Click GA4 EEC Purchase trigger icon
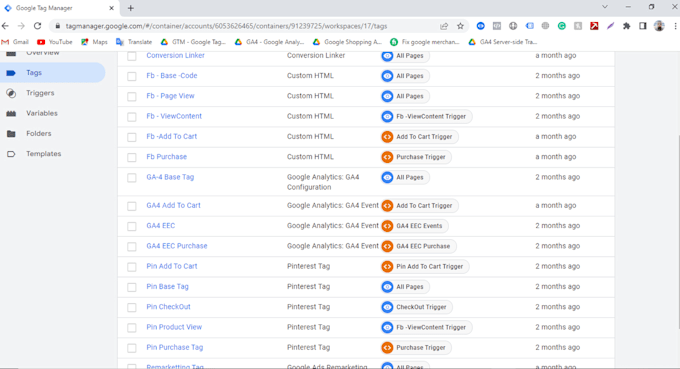 tap(387, 246)
